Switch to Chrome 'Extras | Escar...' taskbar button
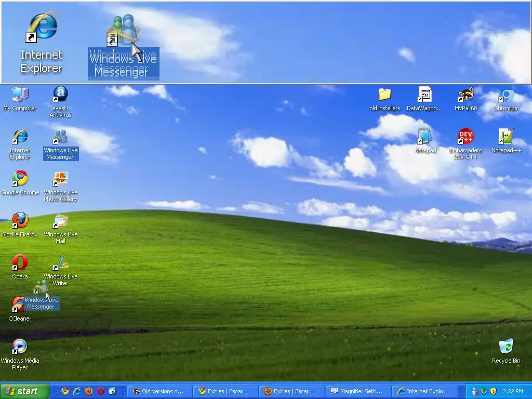 tap(224, 391)
